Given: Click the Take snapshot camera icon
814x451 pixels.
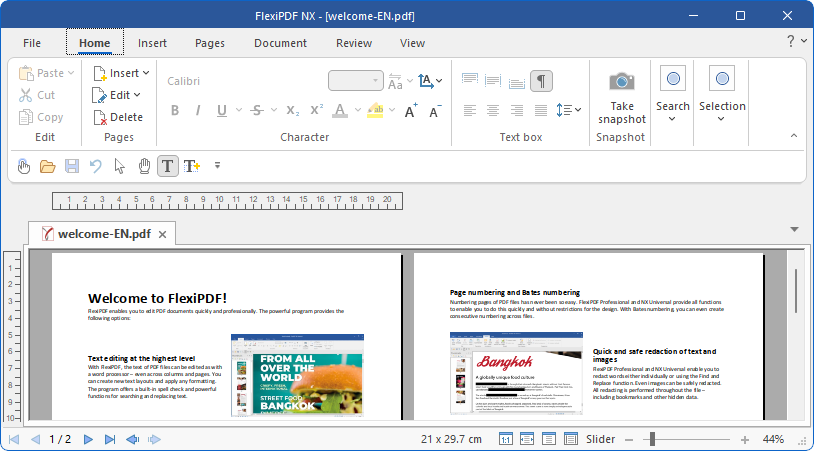Looking at the screenshot, I should click(x=621, y=81).
